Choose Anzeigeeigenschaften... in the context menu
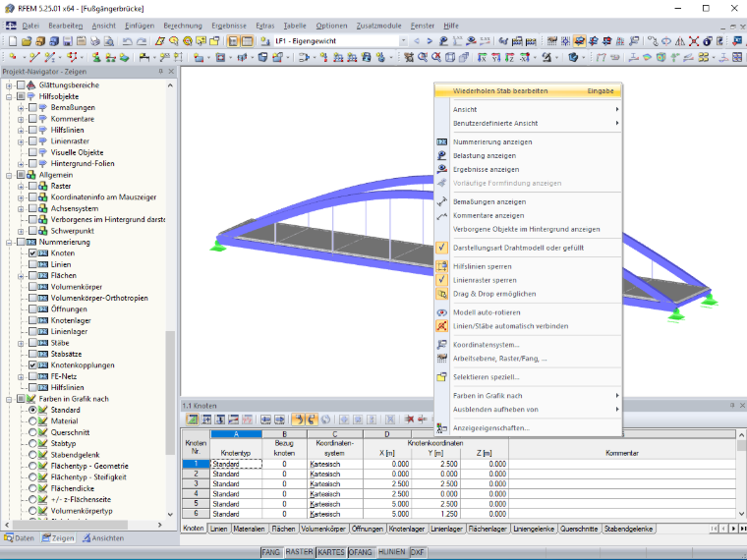The image size is (747, 560). [529, 428]
